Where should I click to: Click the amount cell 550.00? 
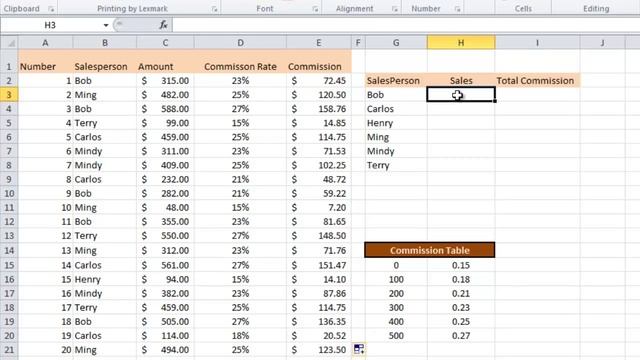[x=165, y=236]
